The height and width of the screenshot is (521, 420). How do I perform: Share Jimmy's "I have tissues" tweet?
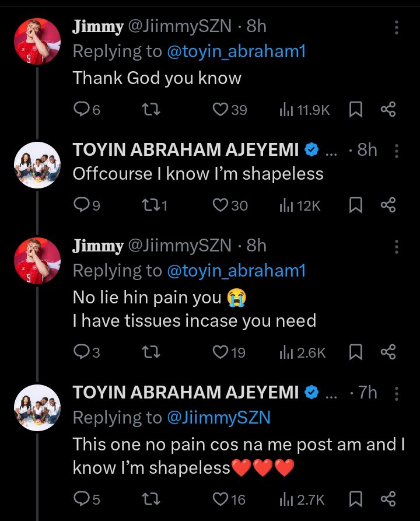[388, 352]
